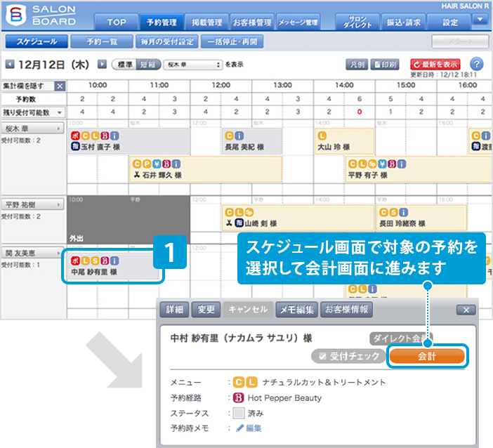Click the S icon on 長田 玲緒奈 booking
Image resolution: width=493 pixels, height=448 pixels.
393,213
